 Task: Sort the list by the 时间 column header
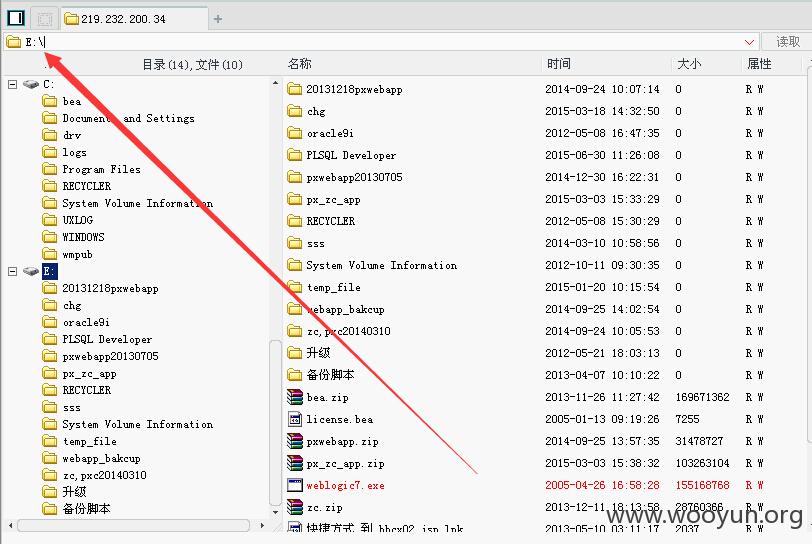558,64
